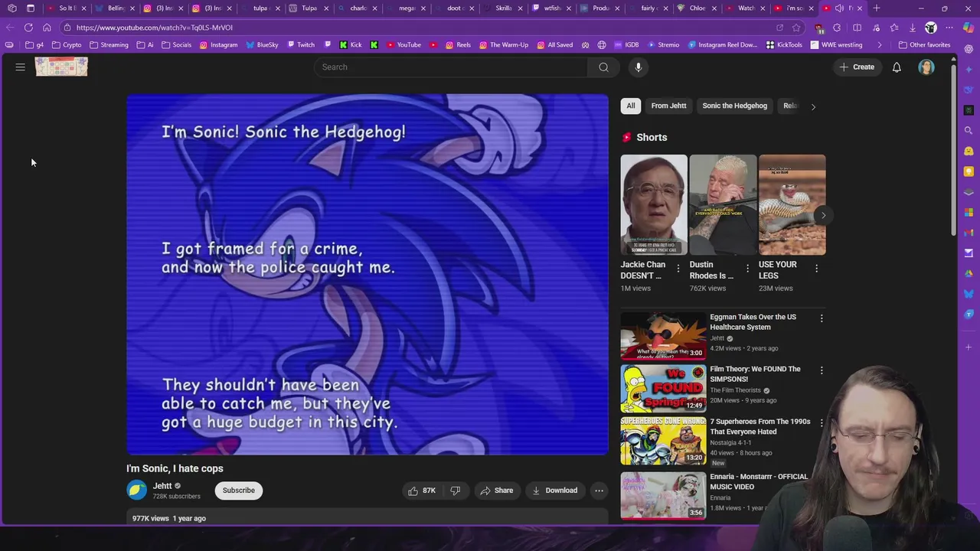Select the All filter chip
980x551 pixels.
tap(631, 106)
